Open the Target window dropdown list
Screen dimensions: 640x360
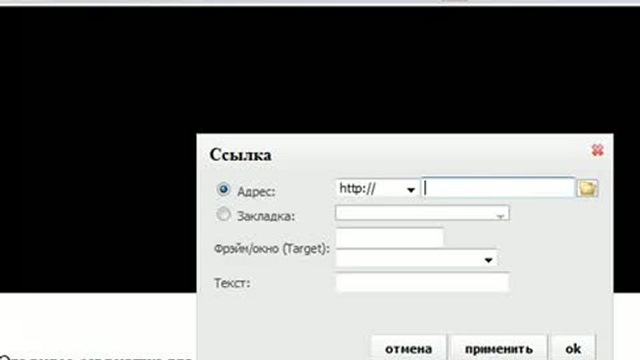coord(417,259)
